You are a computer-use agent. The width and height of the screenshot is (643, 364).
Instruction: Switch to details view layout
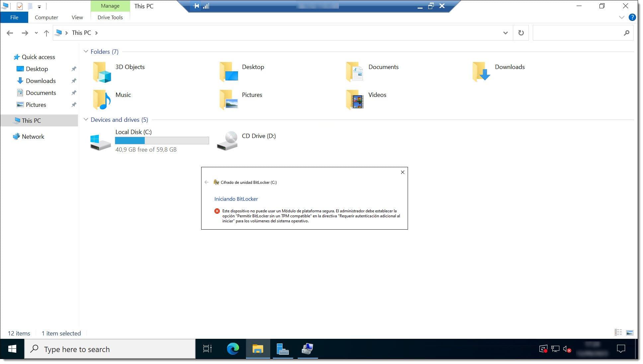[x=618, y=332]
